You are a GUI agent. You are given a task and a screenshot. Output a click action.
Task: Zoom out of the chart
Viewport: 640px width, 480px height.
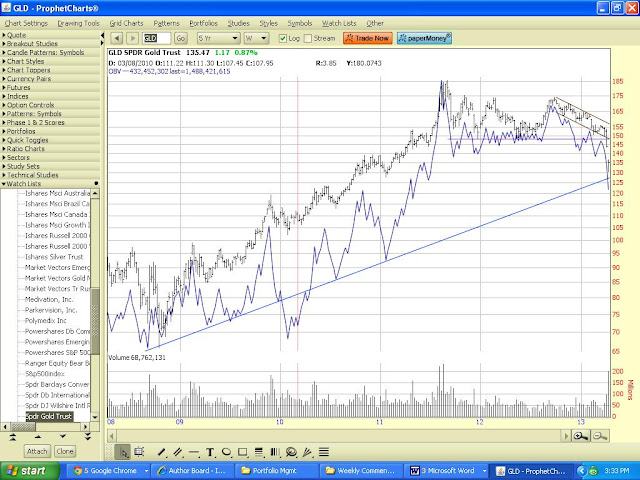[x=600, y=436]
